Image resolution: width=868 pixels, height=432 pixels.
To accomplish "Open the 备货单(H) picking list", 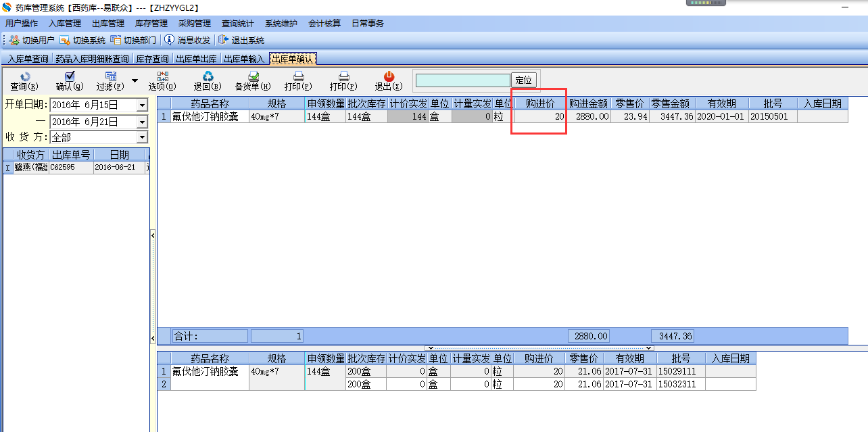I will [253, 82].
